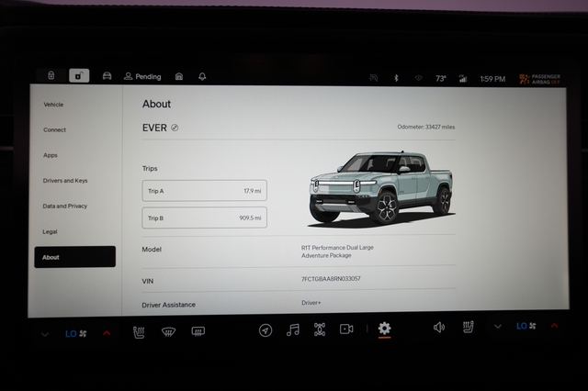
Task: Lower driver temperature with left down chevron
Action: tap(45, 334)
